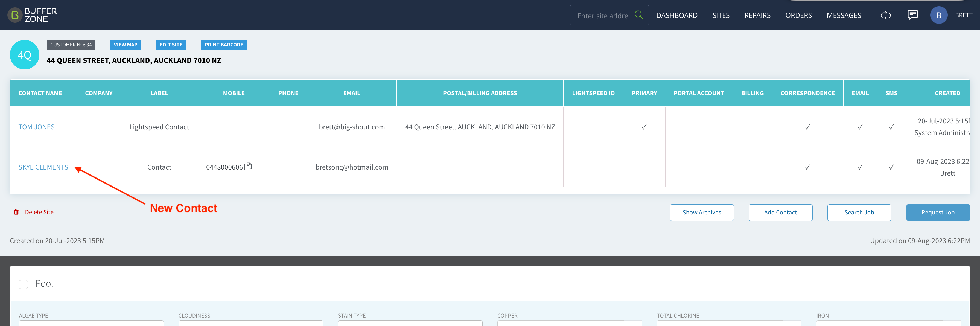Click the green search magnifier icon

coord(639,15)
